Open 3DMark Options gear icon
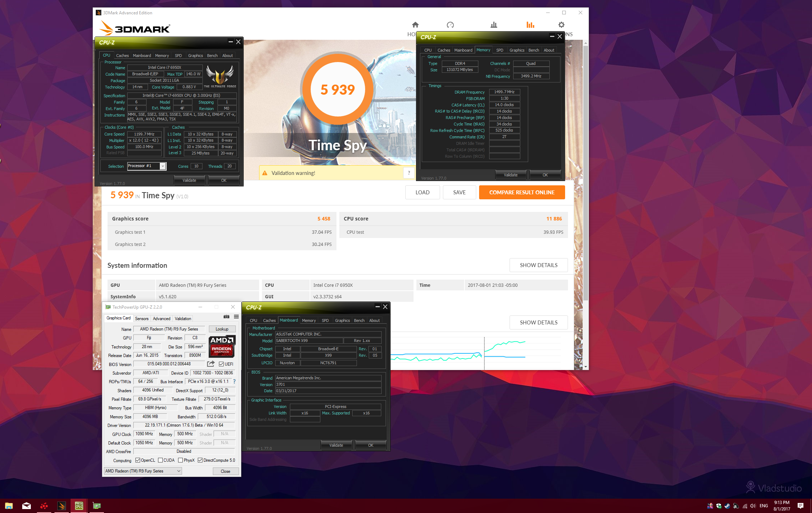 coord(562,25)
